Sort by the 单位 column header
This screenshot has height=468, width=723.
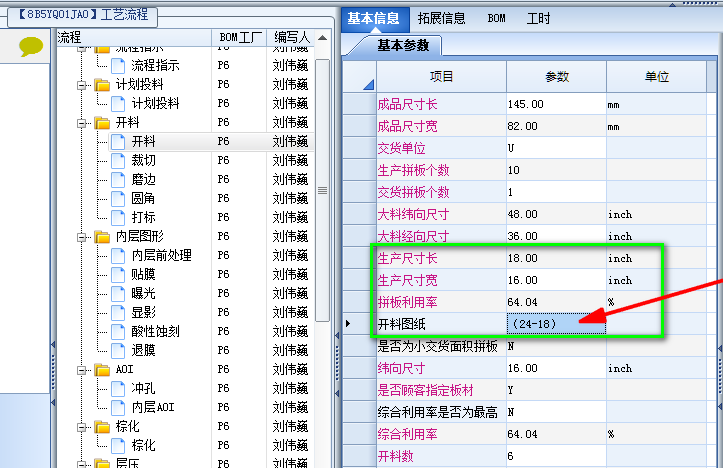(x=657, y=77)
